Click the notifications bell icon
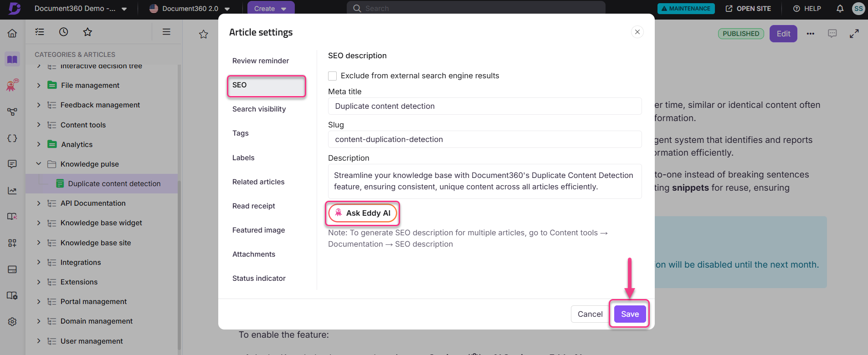 840,9
